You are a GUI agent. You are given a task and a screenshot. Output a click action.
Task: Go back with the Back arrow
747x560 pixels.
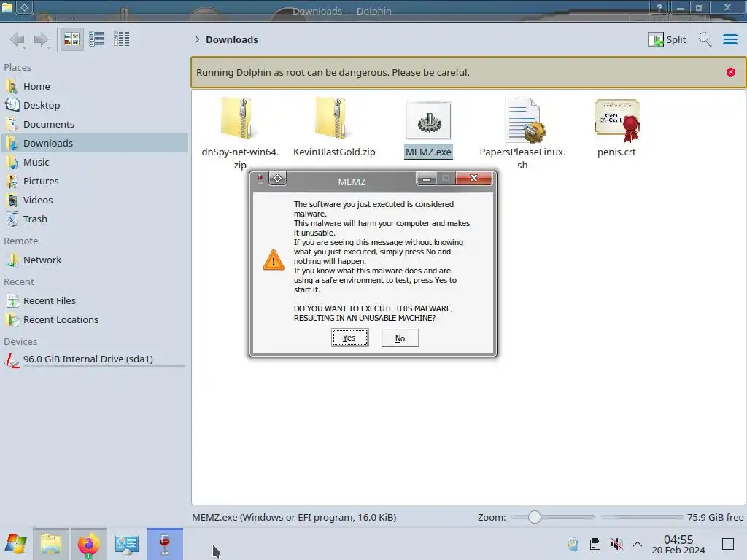(18, 39)
